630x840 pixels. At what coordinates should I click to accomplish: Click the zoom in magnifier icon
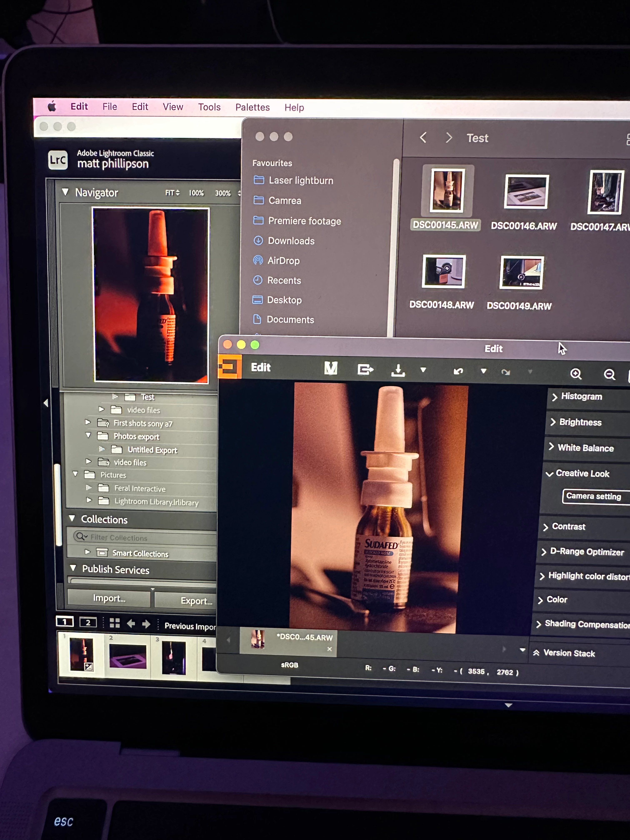[x=576, y=374]
